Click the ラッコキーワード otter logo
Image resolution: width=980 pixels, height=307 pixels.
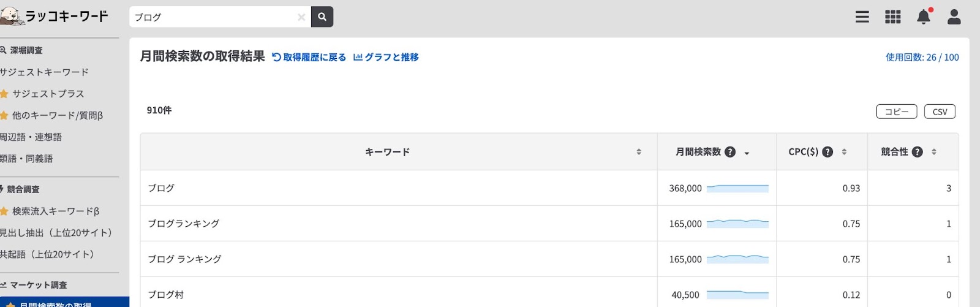[x=54, y=16]
